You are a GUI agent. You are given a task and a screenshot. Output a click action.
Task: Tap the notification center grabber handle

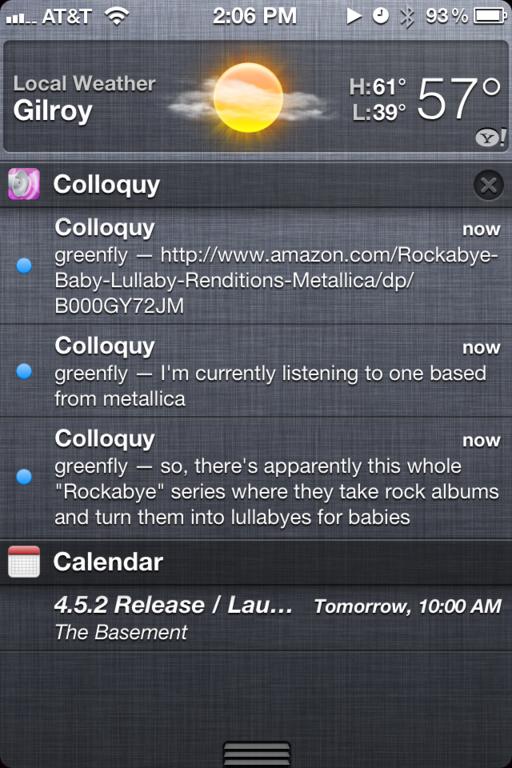click(x=256, y=752)
